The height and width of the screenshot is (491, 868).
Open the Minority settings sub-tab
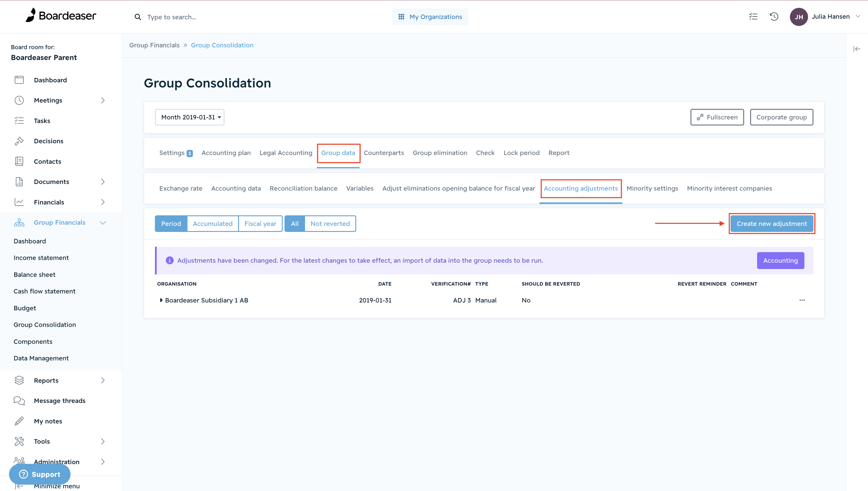pyautogui.click(x=652, y=188)
